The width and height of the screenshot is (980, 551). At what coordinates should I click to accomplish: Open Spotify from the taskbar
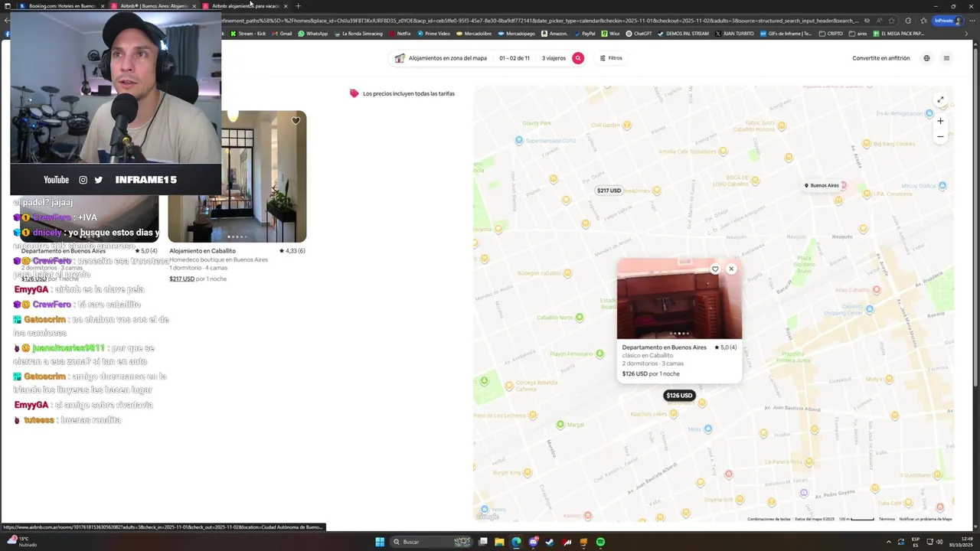click(600, 542)
